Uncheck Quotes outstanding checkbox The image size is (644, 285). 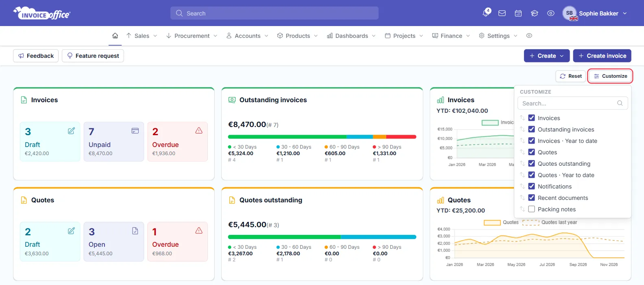click(x=531, y=164)
